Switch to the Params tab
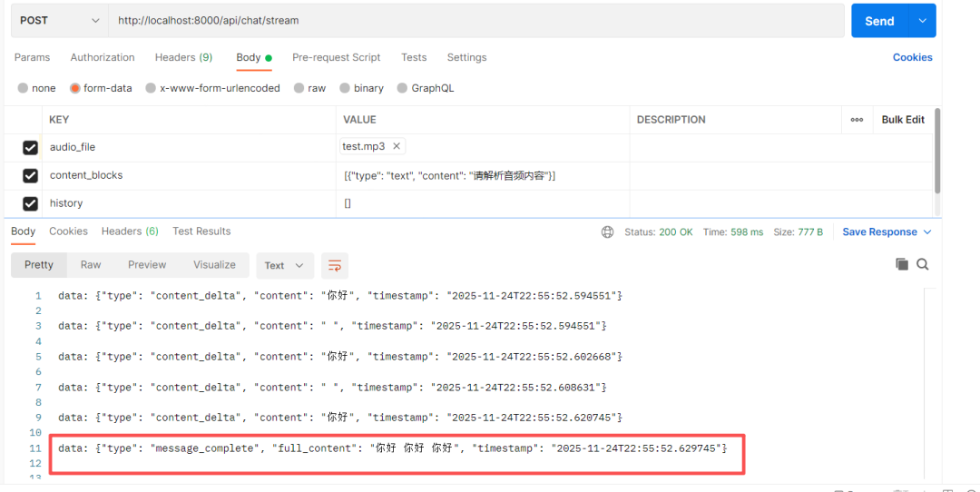 (32, 57)
